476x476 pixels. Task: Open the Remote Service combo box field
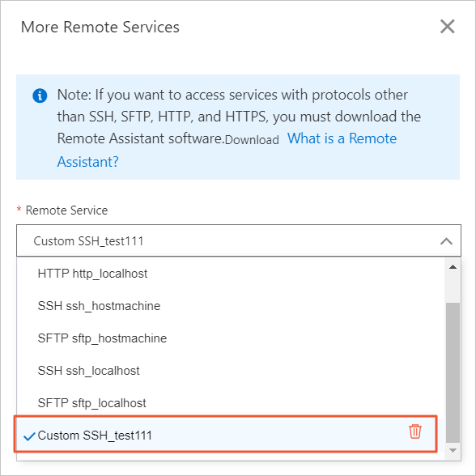click(239, 240)
